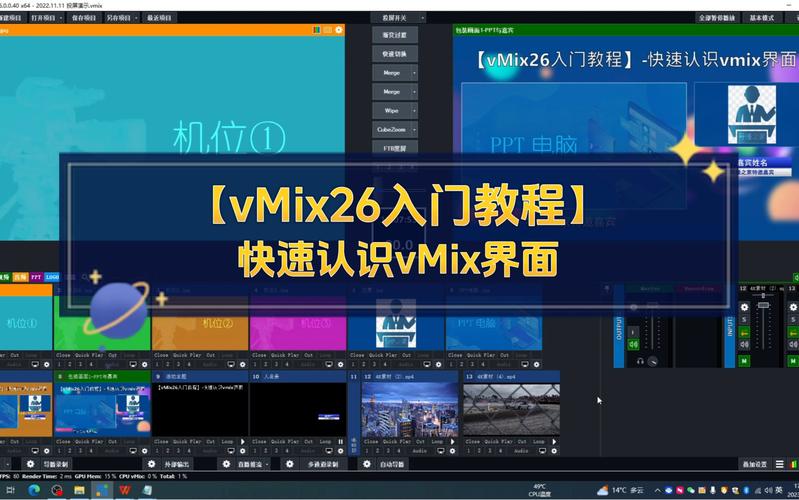Open settings gear for input 13 4K素材 (4).mp4
The height and width of the screenshot is (500, 799).
click(554, 451)
